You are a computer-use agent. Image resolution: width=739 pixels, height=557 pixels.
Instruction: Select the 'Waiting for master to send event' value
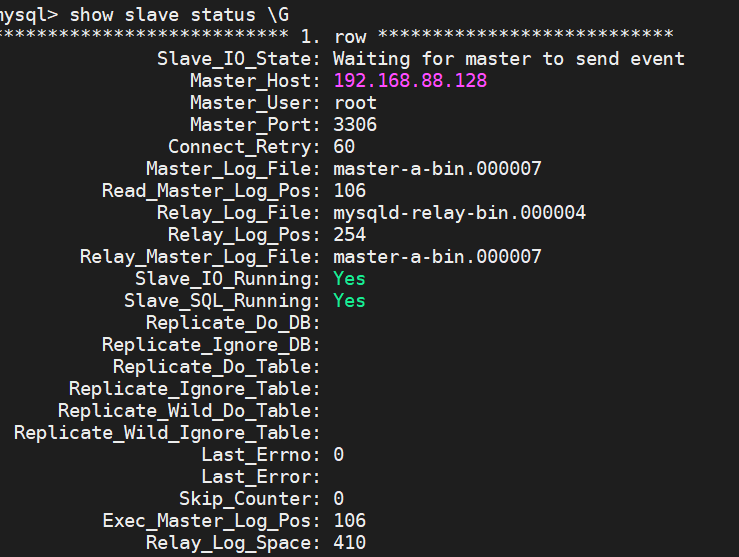pyautogui.click(x=509, y=59)
